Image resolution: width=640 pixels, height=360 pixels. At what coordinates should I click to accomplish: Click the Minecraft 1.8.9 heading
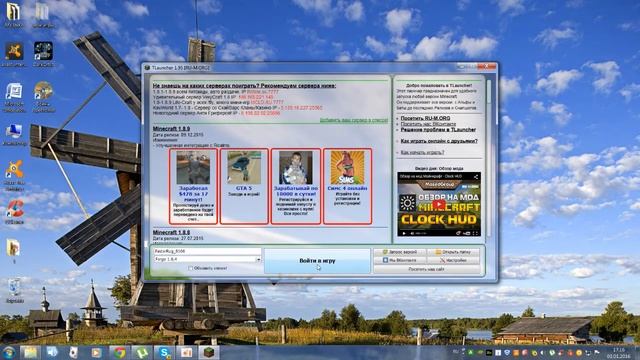(171, 129)
